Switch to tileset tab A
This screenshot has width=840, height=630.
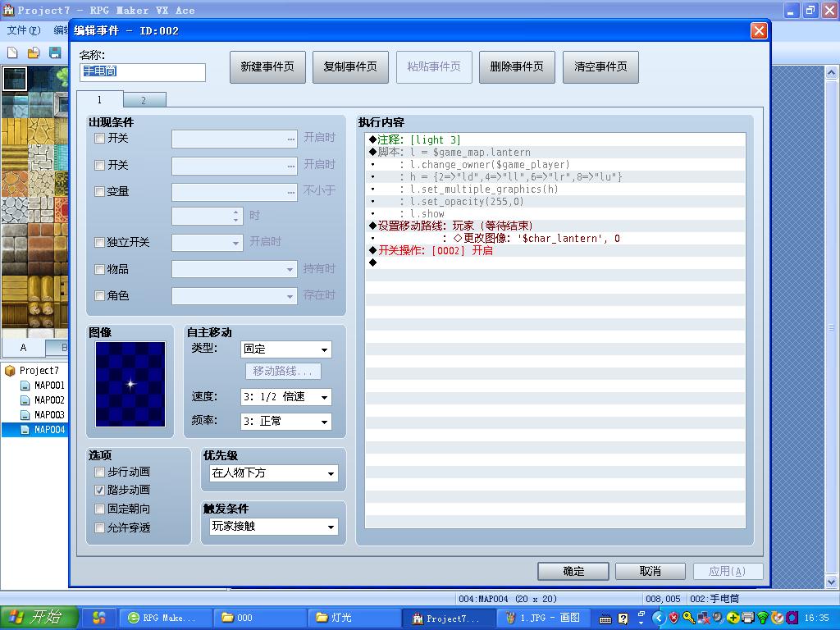tap(24, 348)
